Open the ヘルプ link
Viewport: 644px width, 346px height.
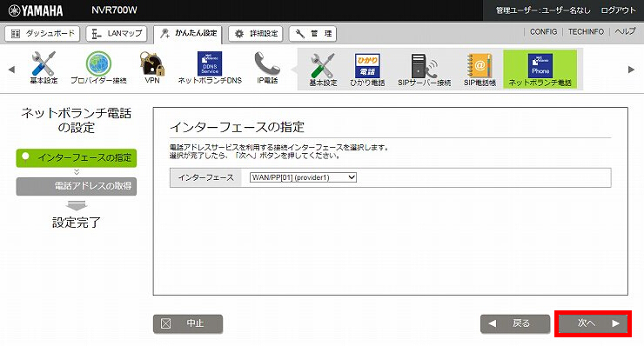625,31
